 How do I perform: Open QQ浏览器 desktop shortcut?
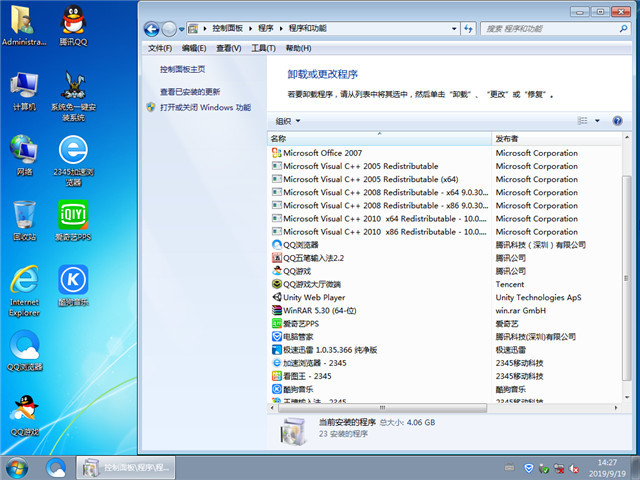(24, 351)
